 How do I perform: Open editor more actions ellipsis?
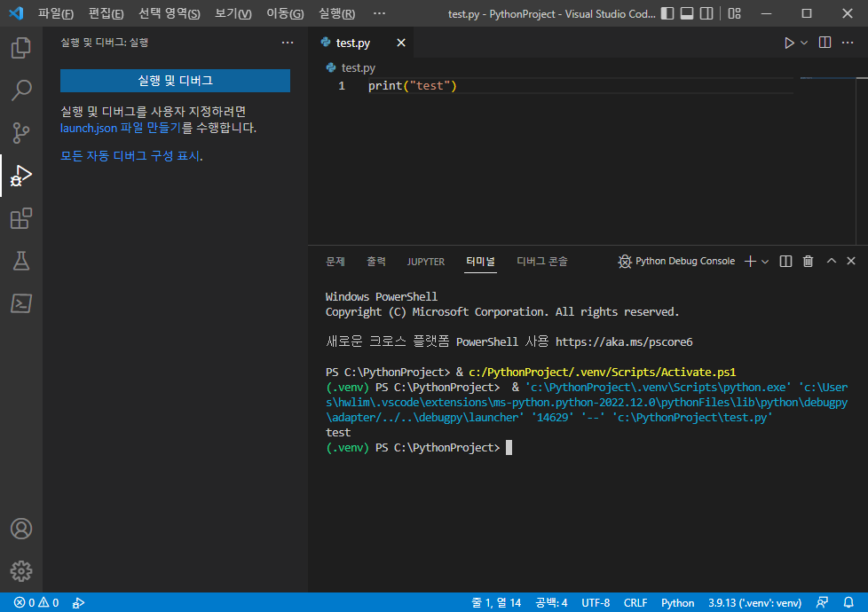coord(848,43)
